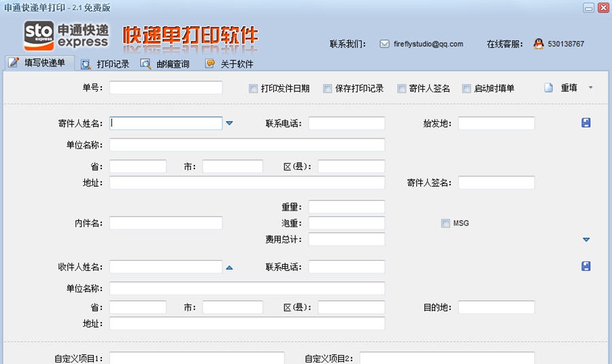Image resolution: width=612 pixels, height=364 pixels.
Task: Enable the 打印发件日期 checkbox
Action: (254, 89)
